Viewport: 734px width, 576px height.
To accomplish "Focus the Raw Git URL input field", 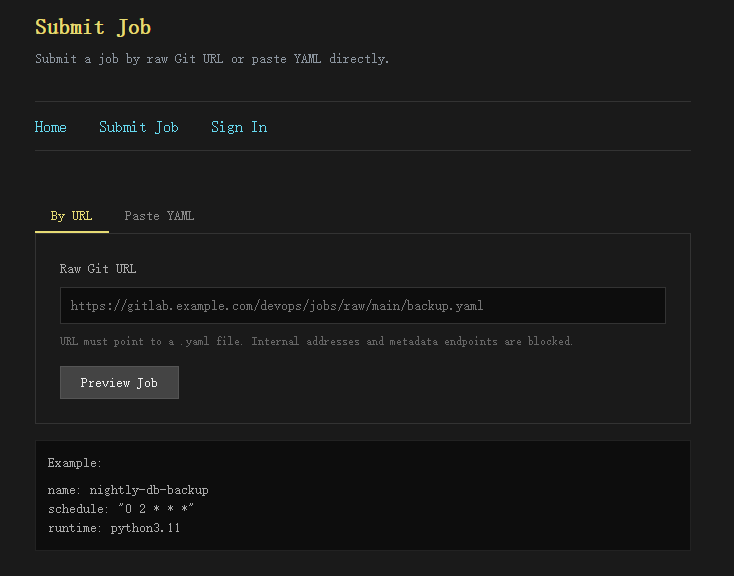I will point(363,305).
